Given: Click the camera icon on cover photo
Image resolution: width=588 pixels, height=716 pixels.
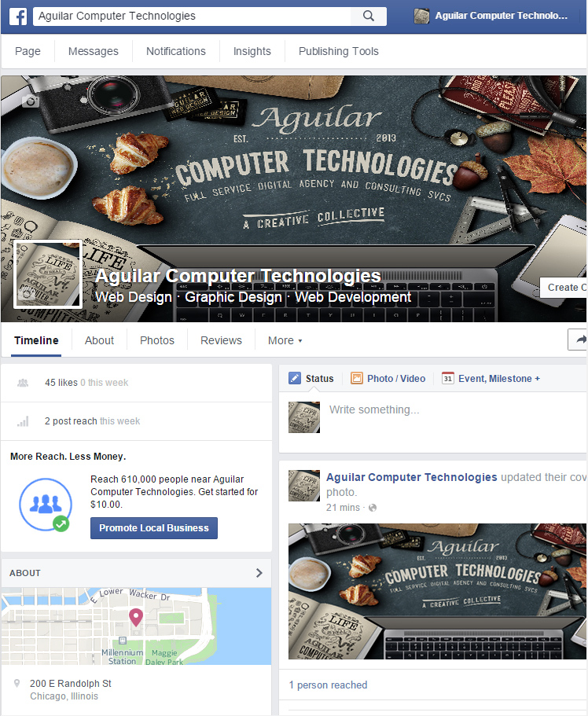Looking at the screenshot, I should [30, 101].
